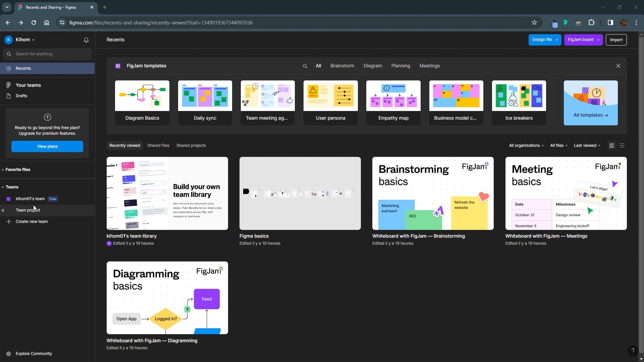This screenshot has height=362, width=644.
Task: Open the help question mark button
Action: [633, 351]
